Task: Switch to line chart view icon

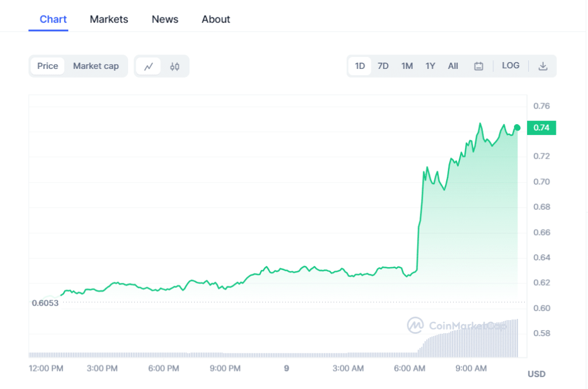Action: tap(149, 66)
